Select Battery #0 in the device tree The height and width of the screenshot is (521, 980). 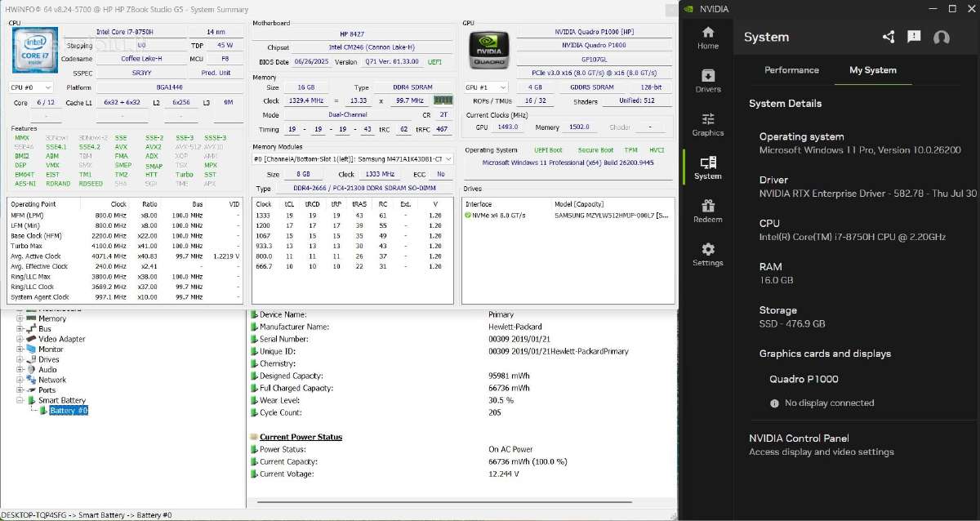tap(69, 411)
